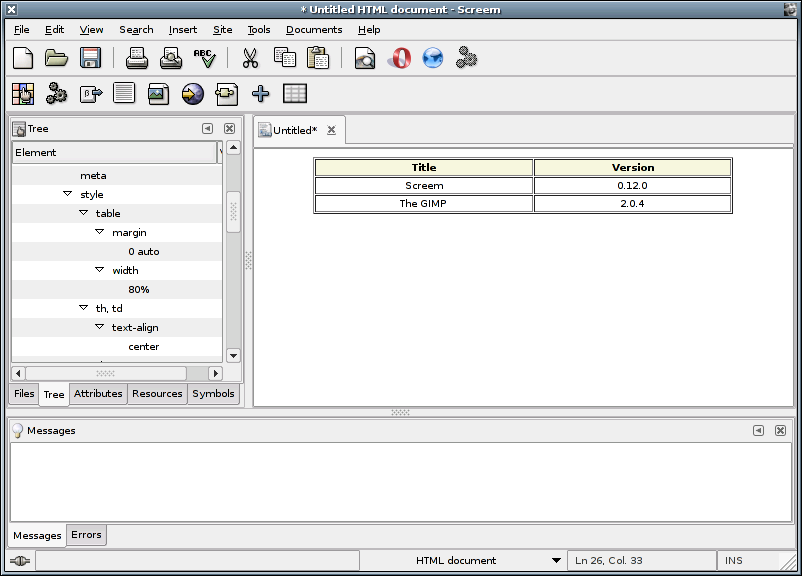Viewport: 802px width, 576px height.
Task: Preview page in the globe browser icon
Action: point(433,58)
